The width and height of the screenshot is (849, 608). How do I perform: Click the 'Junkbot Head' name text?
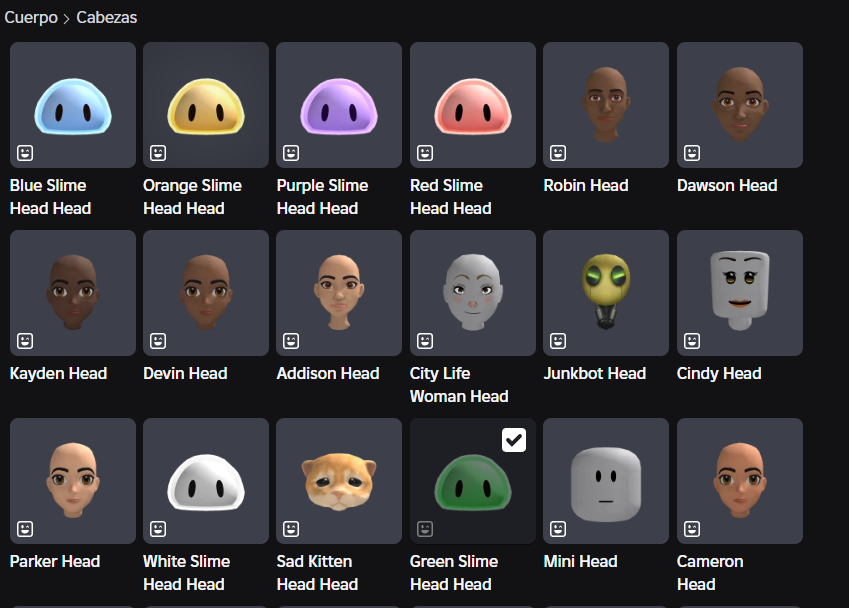point(595,373)
